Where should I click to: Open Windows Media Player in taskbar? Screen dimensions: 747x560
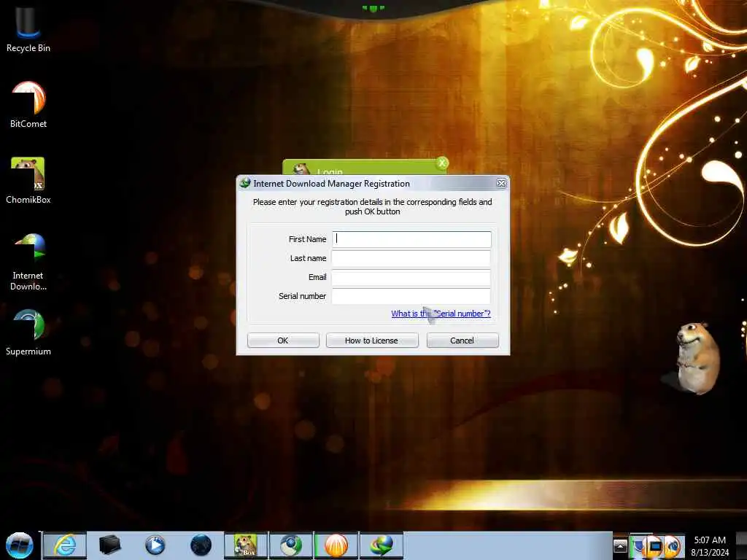point(155,545)
